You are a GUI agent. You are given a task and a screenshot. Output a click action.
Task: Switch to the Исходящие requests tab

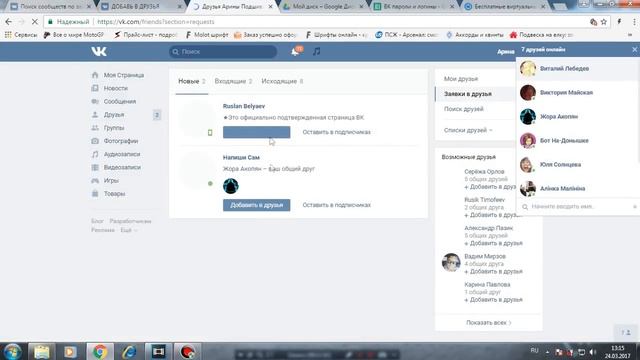(x=282, y=81)
